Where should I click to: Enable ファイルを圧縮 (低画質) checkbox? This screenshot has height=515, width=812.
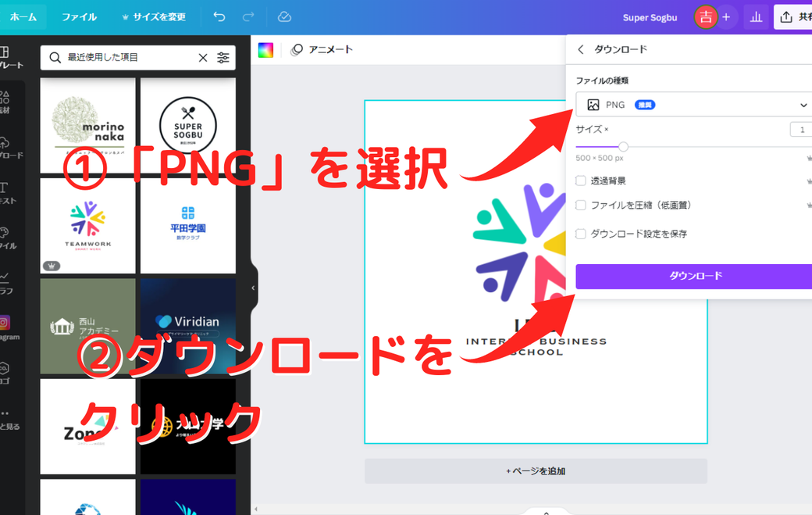click(581, 206)
